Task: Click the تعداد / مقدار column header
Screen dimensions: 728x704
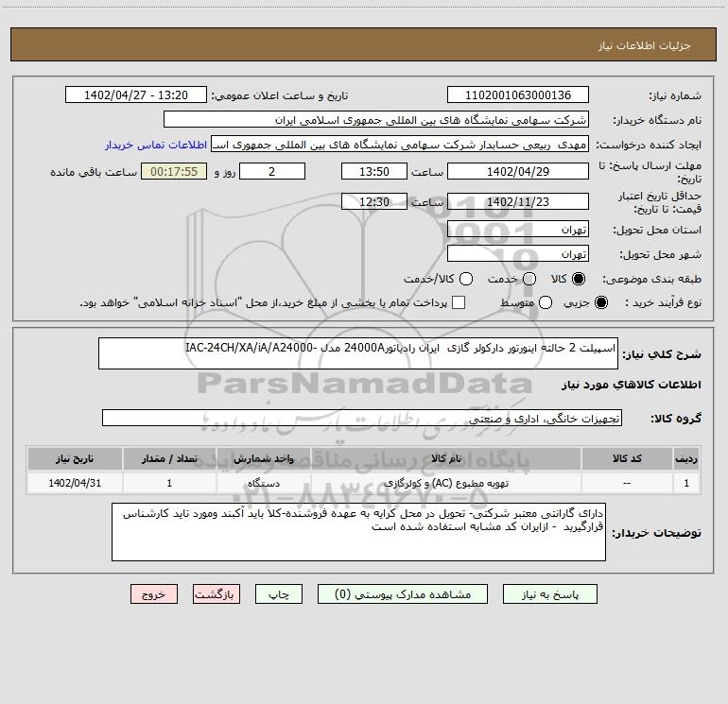Action: coord(169,458)
